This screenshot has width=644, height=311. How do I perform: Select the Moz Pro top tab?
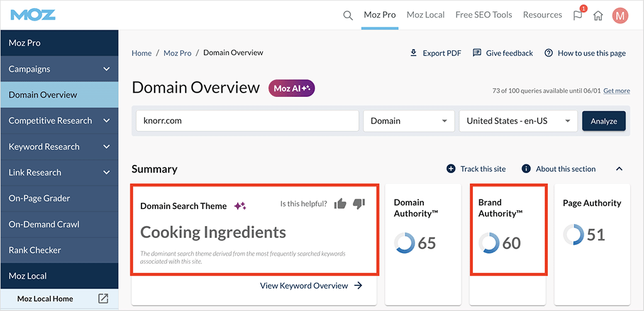(x=380, y=15)
